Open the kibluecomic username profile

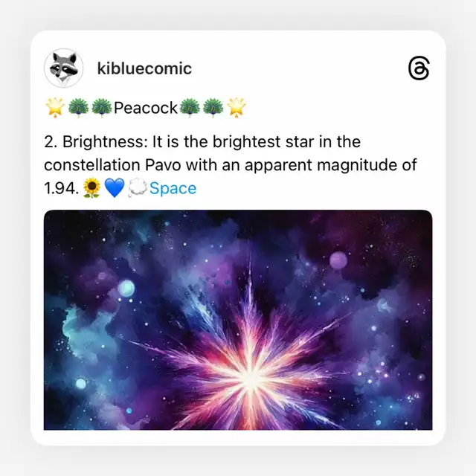point(144,68)
